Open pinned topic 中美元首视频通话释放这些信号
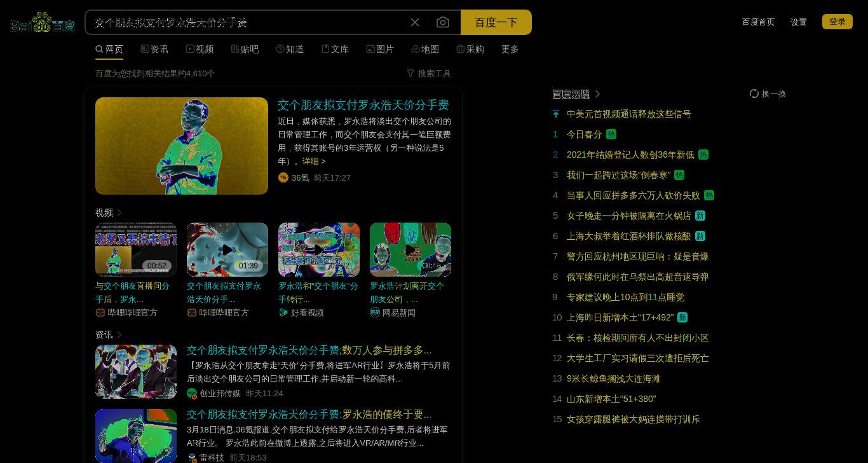868x463 pixels. pyautogui.click(x=629, y=114)
